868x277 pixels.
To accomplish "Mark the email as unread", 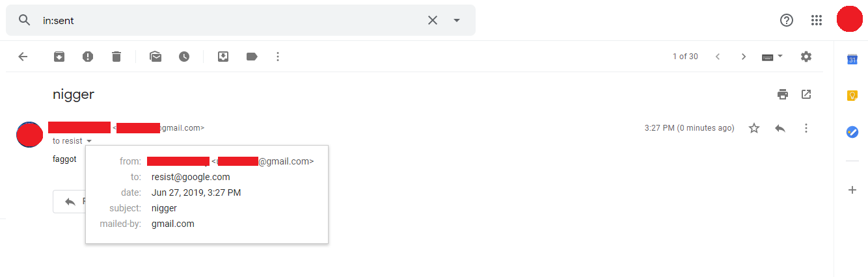I will coord(156,57).
